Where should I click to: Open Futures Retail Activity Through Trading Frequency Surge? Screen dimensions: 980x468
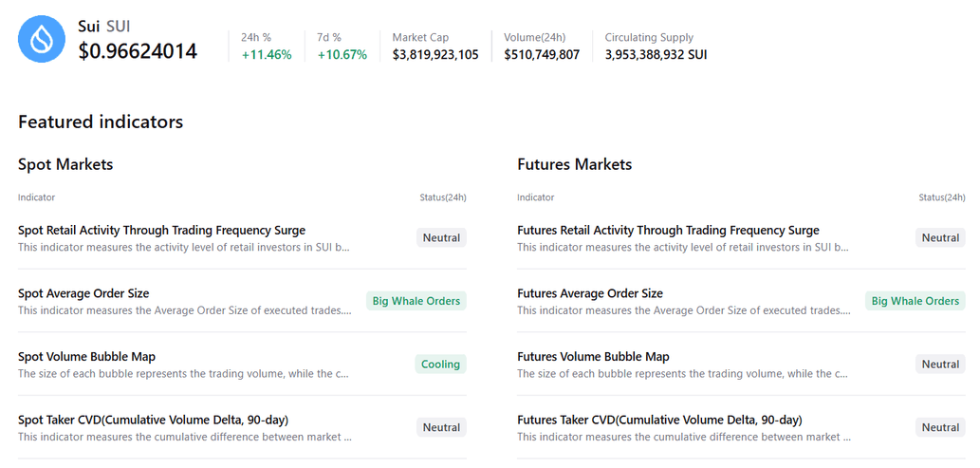[668, 230]
